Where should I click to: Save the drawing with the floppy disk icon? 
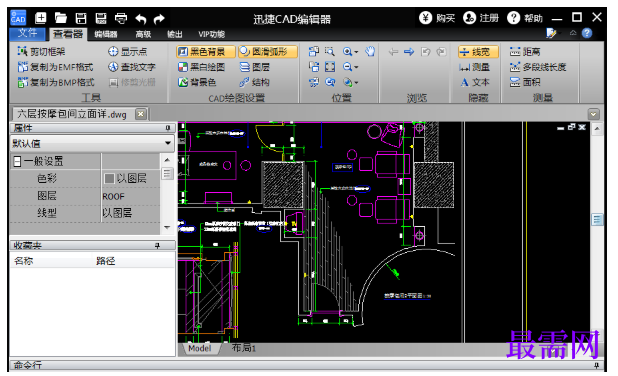tap(81, 18)
